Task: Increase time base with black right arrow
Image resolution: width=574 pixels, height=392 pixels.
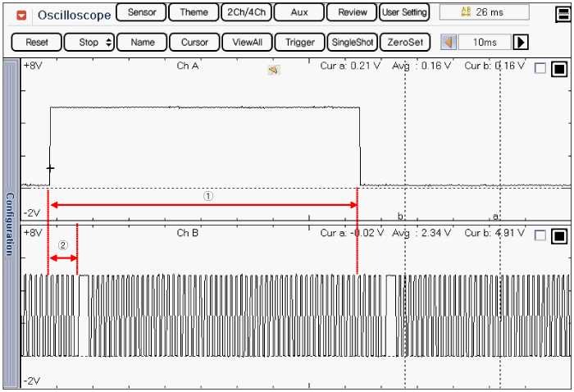Action: [x=521, y=42]
